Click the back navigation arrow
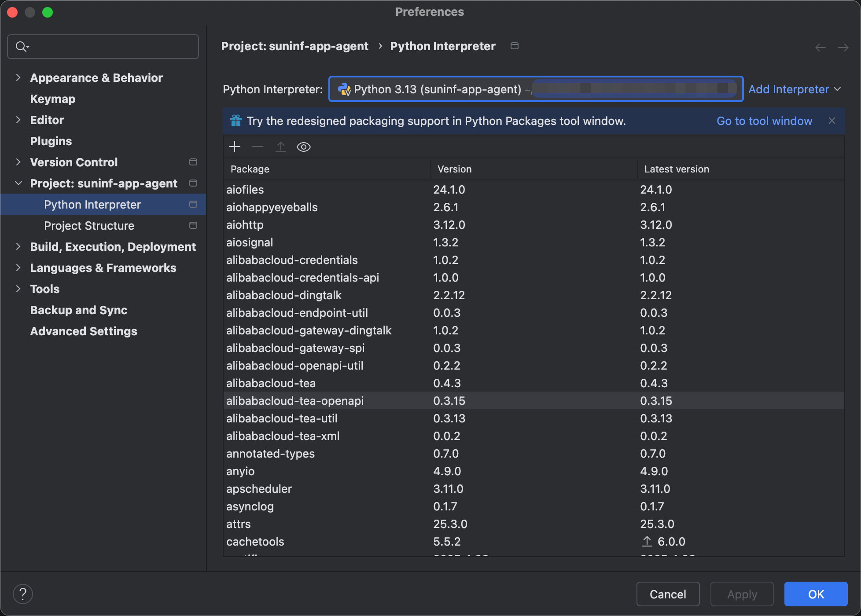The height and width of the screenshot is (616, 861). 820,48
